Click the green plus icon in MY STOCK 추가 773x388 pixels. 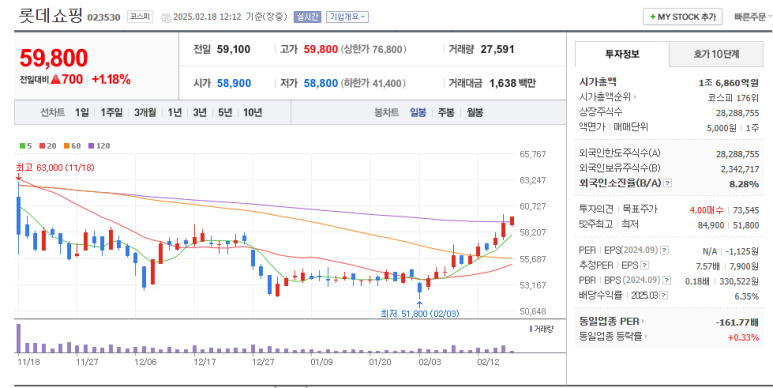pos(653,17)
